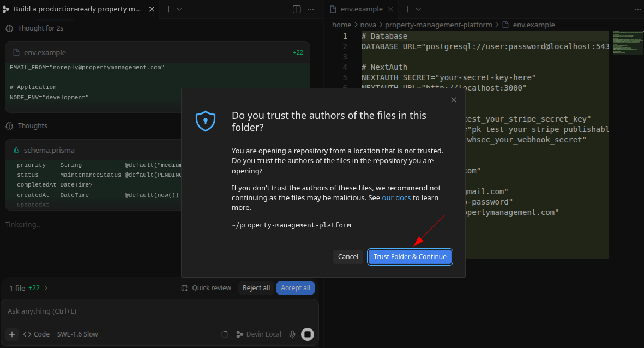Click the microphone voice input icon
The height and width of the screenshot is (348, 644).
pyautogui.click(x=292, y=334)
